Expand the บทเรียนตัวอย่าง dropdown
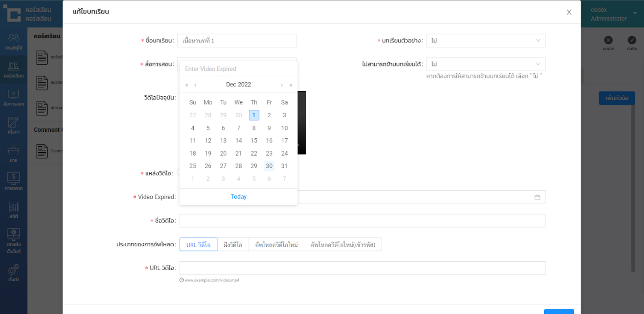The image size is (644, 314). (485, 41)
